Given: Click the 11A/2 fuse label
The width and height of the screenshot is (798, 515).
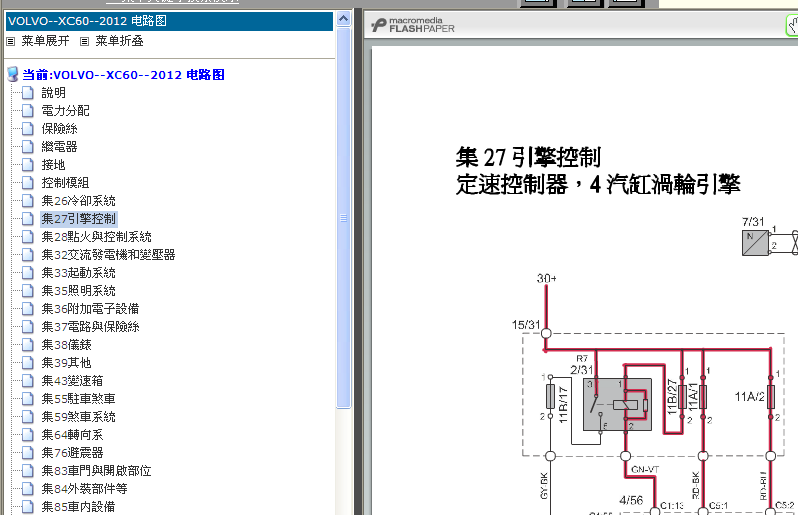Looking at the screenshot, I should [749, 396].
